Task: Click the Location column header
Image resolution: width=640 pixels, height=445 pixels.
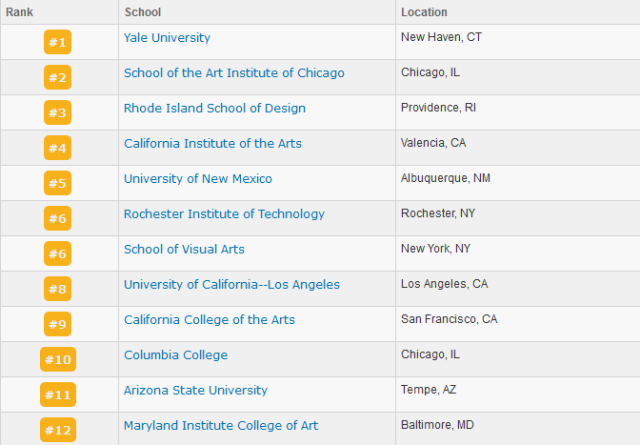Action: coord(424,12)
